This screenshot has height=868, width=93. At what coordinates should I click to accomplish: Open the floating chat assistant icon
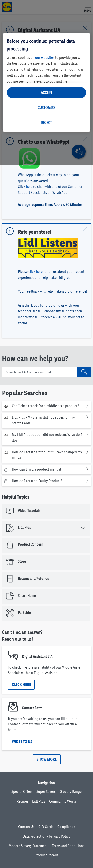point(78,151)
